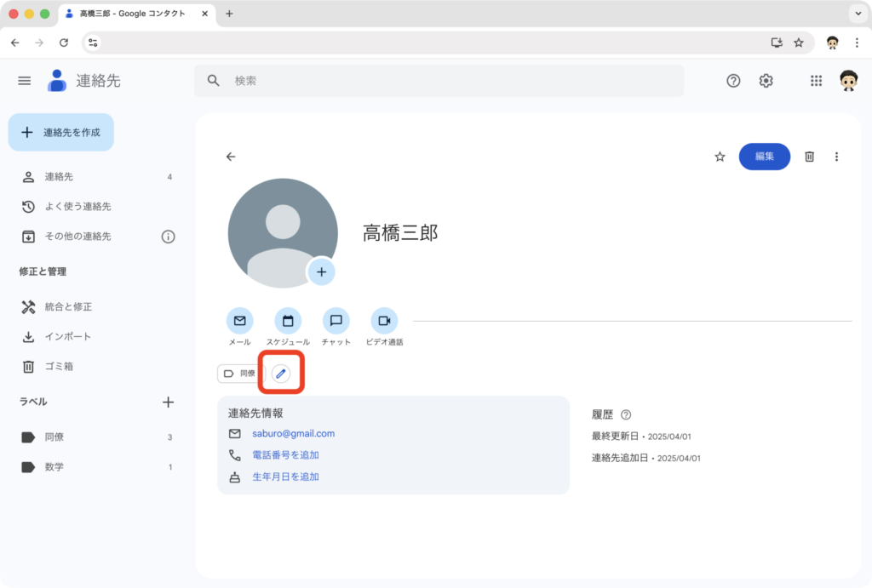872x588 pixels.
Task: Open Google Contacts settings gear
Action: 766,81
